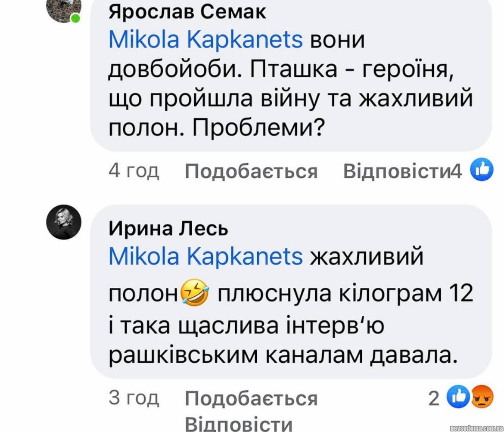
Task: Like Ирина Лесь's comment via Подобається
Action: click(x=251, y=399)
